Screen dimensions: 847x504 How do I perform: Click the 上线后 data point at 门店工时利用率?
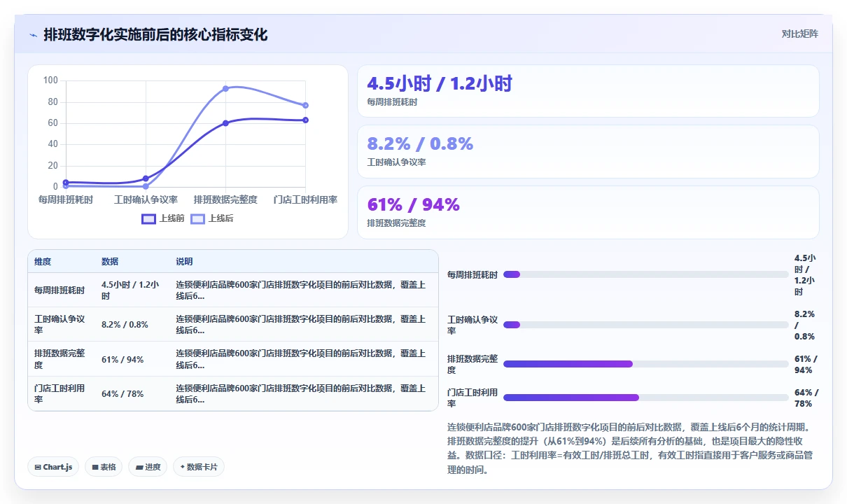click(305, 106)
